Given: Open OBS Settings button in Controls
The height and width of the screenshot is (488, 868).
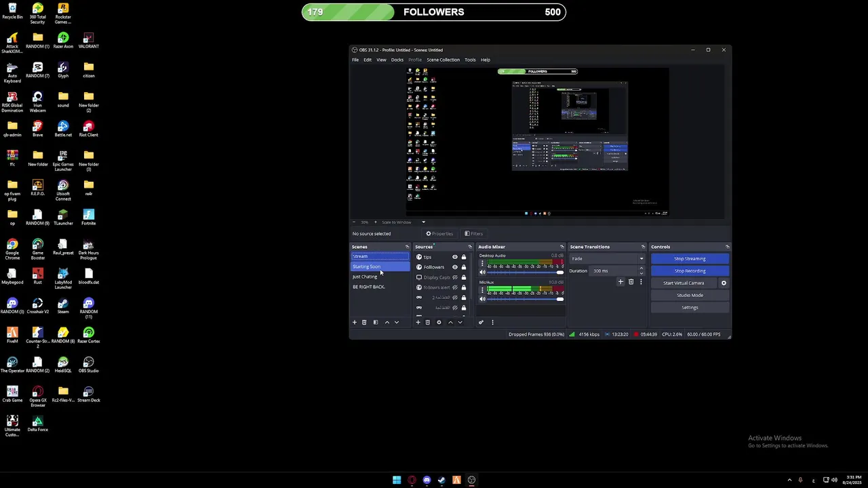Looking at the screenshot, I should [x=690, y=307].
